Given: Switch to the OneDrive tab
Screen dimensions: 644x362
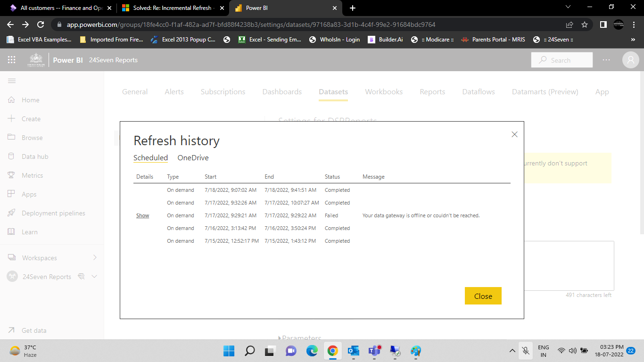Looking at the screenshot, I should point(193,157).
